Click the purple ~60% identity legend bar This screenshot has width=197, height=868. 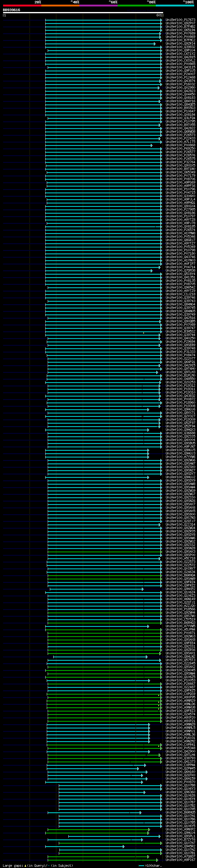(x=99, y=6)
